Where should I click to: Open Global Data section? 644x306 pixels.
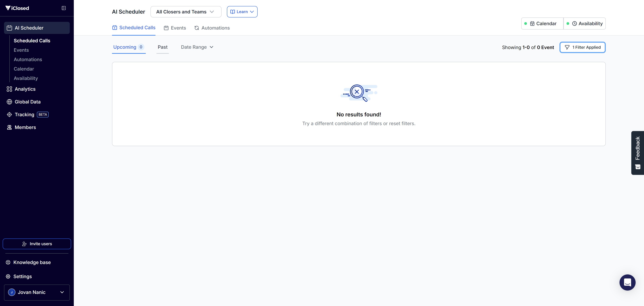[28, 102]
